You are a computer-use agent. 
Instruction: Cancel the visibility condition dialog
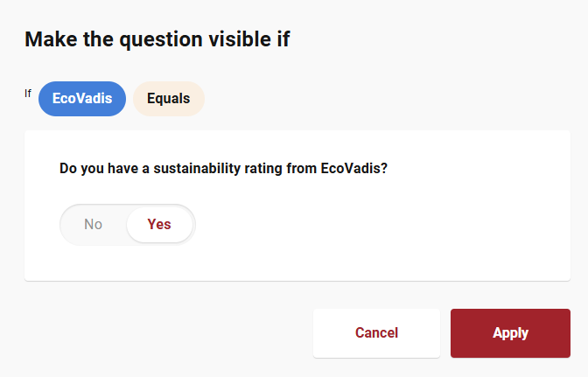point(376,333)
